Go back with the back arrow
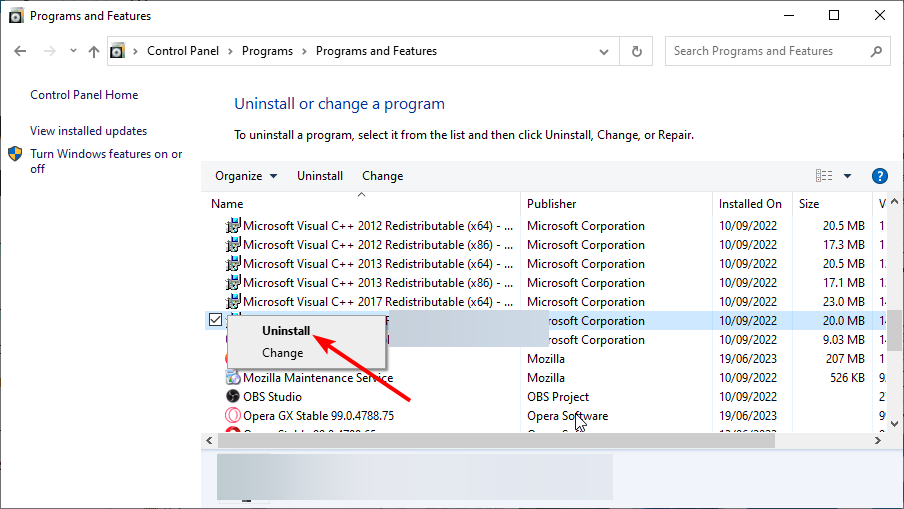 point(20,51)
